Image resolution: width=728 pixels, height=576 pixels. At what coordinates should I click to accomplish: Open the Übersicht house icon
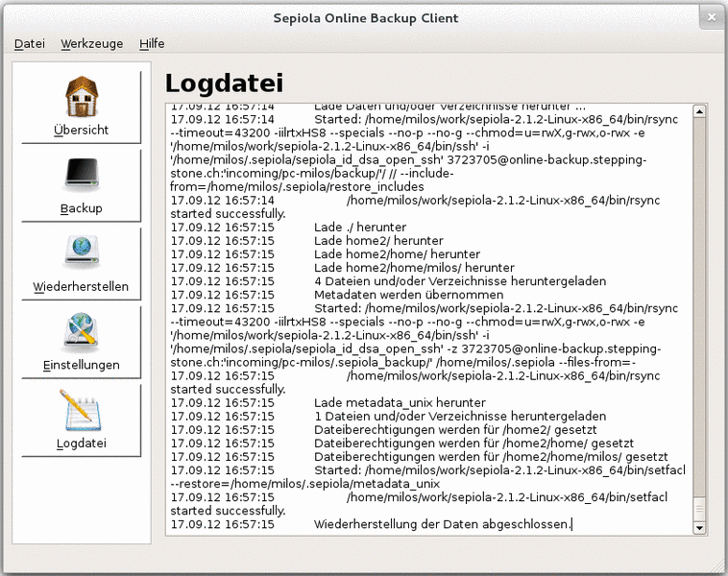(82, 96)
